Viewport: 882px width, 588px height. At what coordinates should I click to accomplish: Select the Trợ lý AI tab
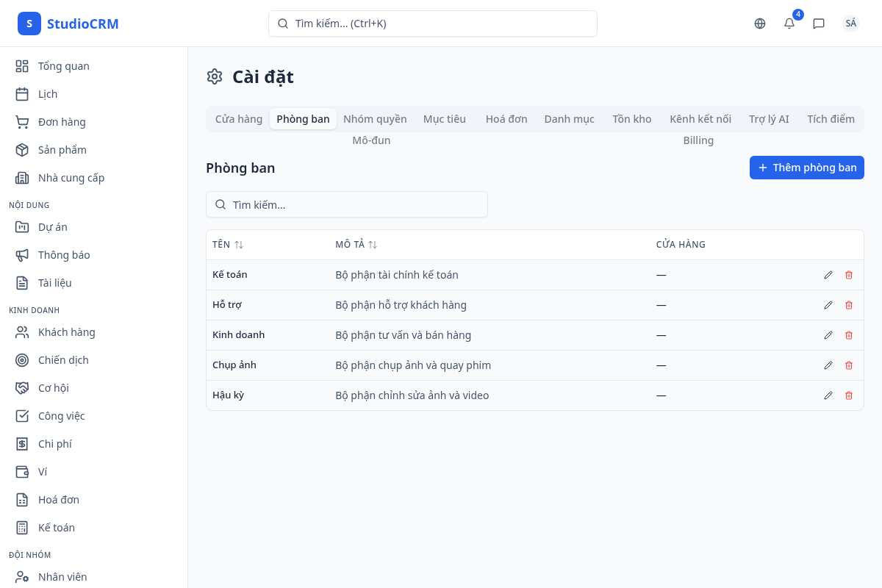[x=769, y=119]
